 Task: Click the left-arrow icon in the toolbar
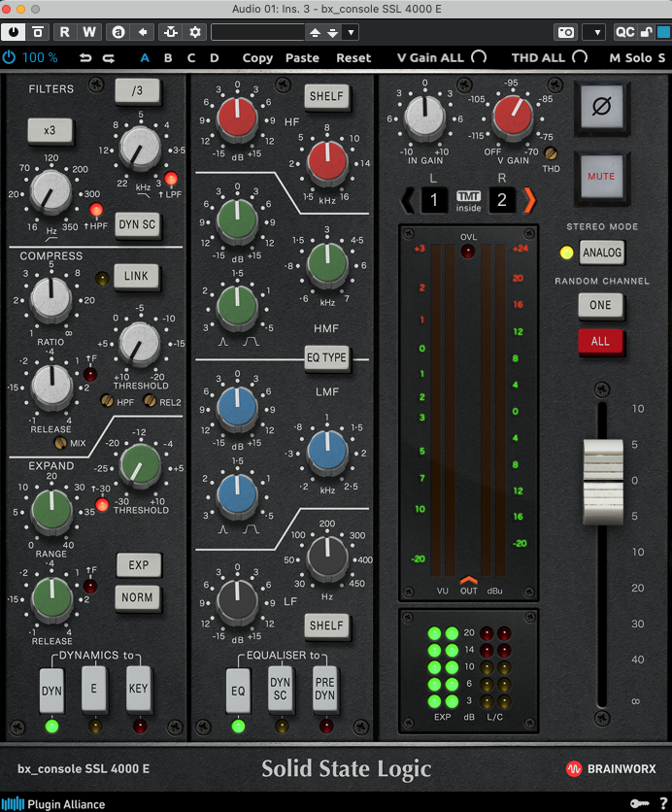point(143,32)
